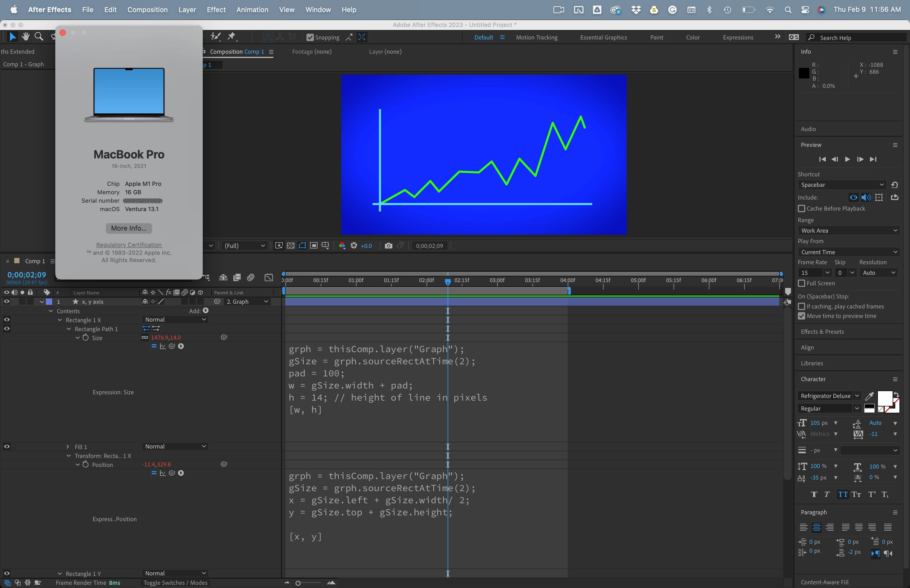Select the Zoom magnifier tool
Image resolution: width=910 pixels, height=588 pixels.
click(x=38, y=37)
